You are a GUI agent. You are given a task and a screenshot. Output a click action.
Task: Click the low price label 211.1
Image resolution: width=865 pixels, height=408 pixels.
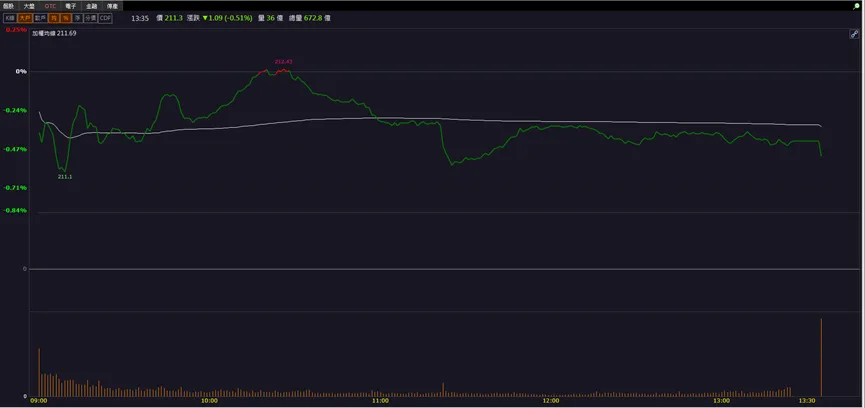(x=65, y=177)
